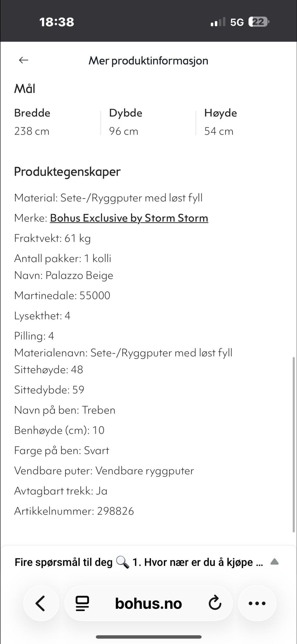Tap the battery indicator in the status bar
The width and height of the screenshot is (297, 644).
(x=259, y=22)
